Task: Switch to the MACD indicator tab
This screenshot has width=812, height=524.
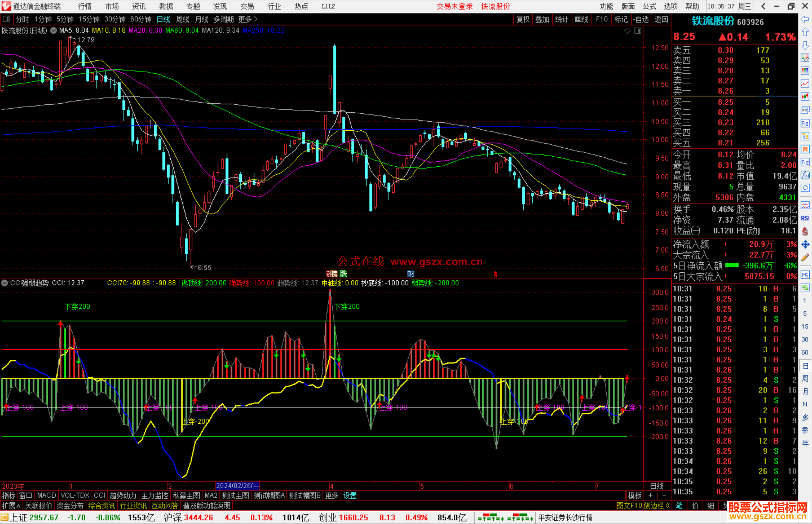Action: tap(47, 495)
